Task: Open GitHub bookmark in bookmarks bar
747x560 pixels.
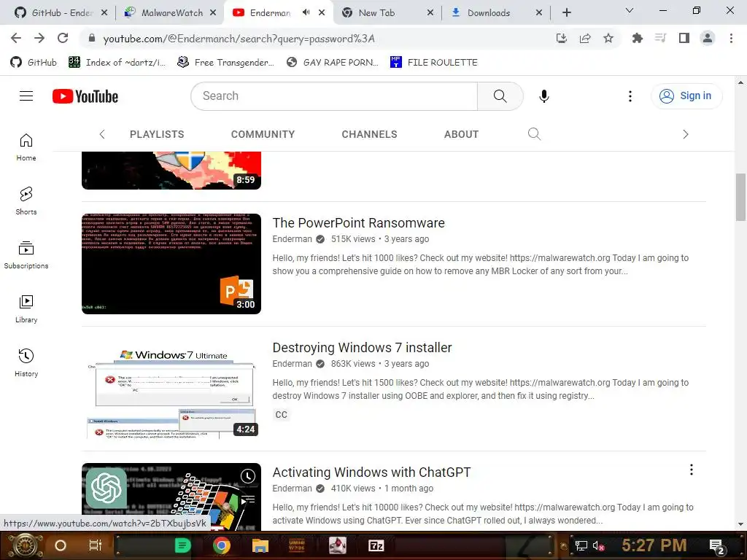Action: 34,63
